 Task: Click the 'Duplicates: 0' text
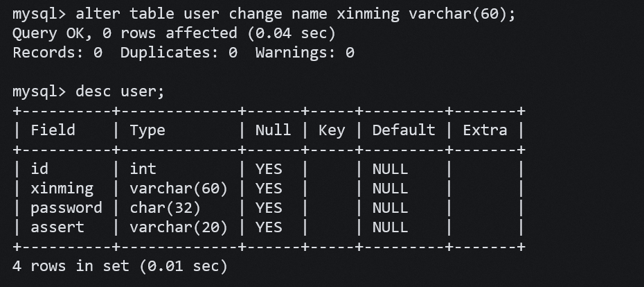[x=179, y=52]
